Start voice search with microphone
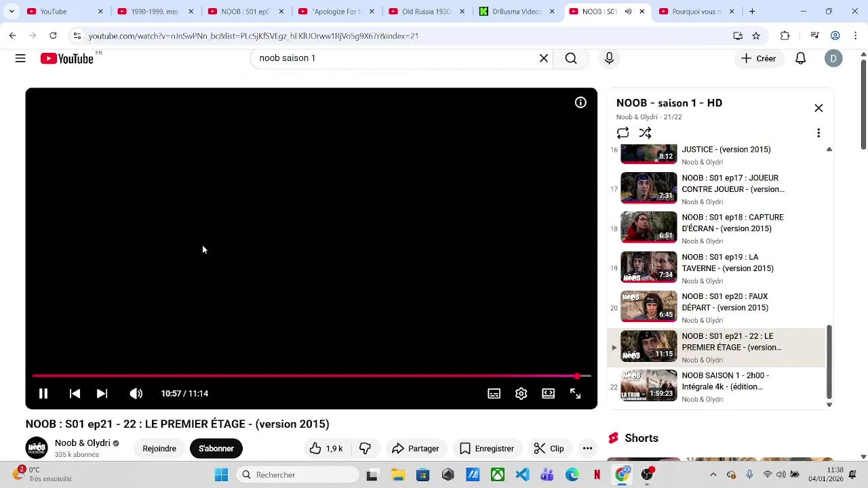This screenshot has width=868, height=488. coord(609,58)
